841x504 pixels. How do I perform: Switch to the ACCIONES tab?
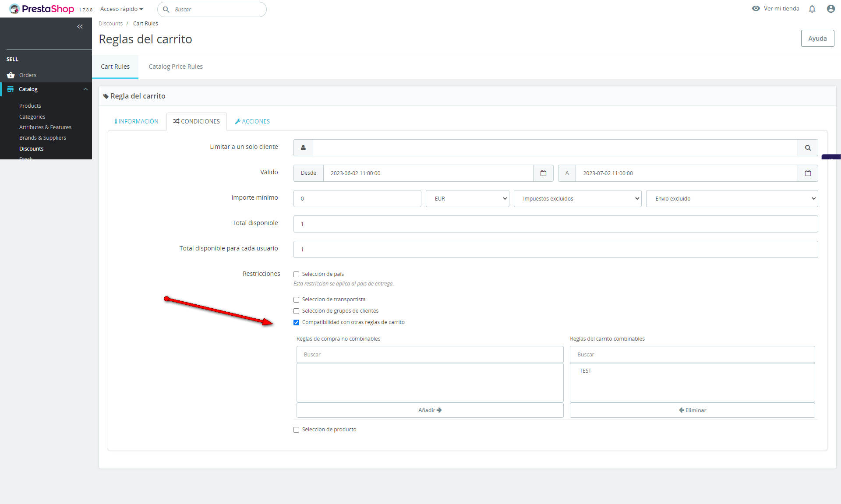252,122
